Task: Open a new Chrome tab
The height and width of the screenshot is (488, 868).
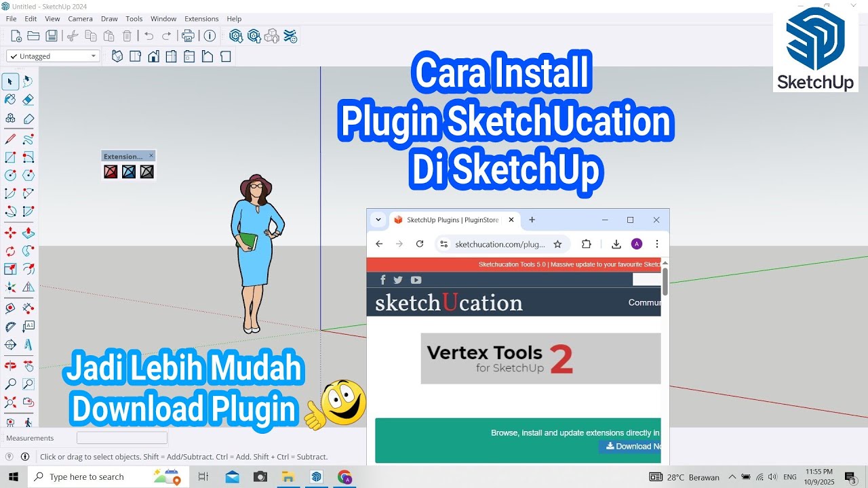Action: pos(532,220)
